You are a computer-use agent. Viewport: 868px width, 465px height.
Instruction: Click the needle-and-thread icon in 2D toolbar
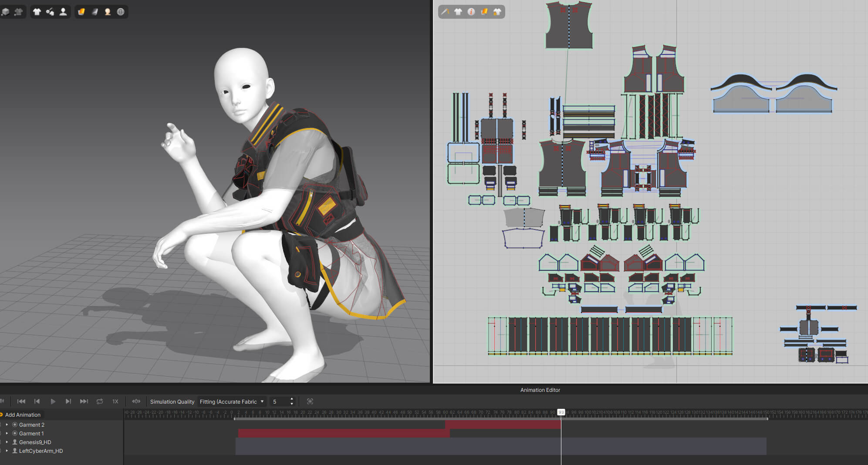click(x=445, y=12)
